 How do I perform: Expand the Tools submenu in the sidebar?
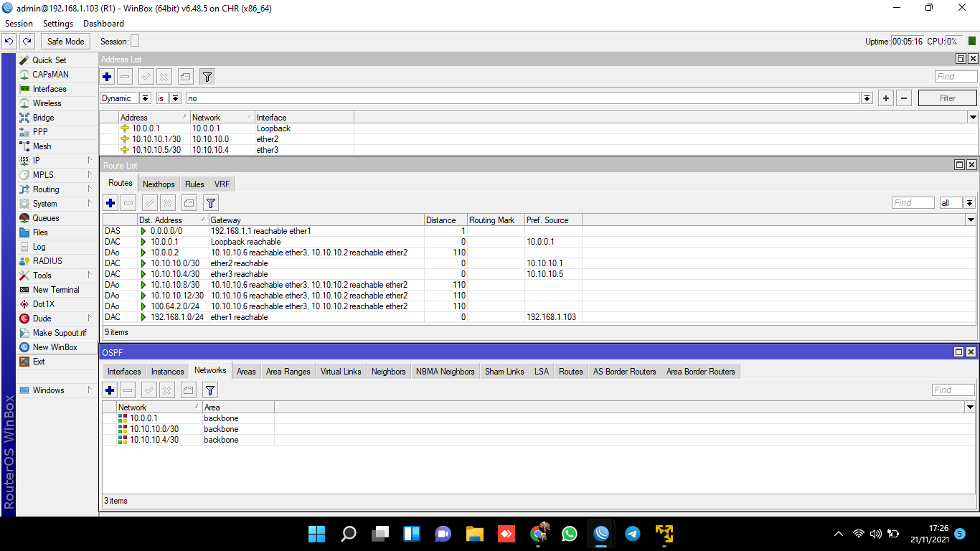(x=57, y=275)
